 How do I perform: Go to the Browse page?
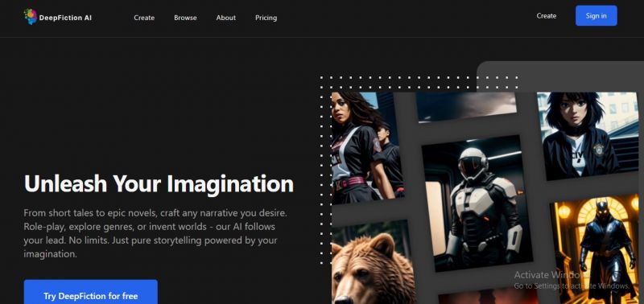[185, 18]
